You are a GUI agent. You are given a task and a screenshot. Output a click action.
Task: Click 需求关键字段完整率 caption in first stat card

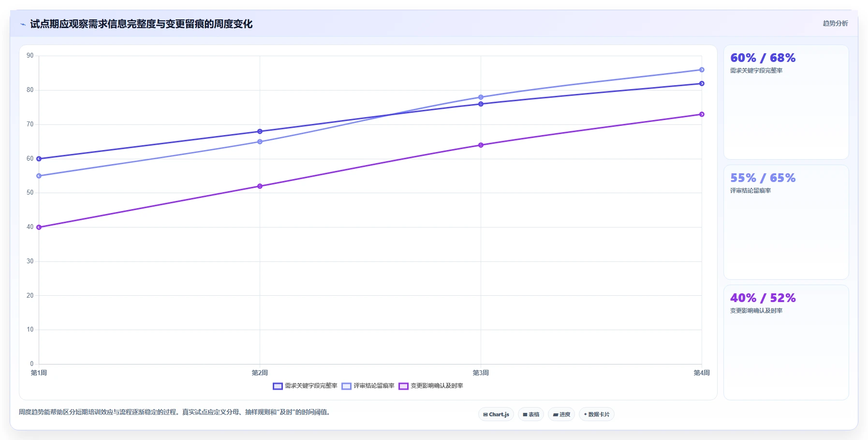[756, 71]
